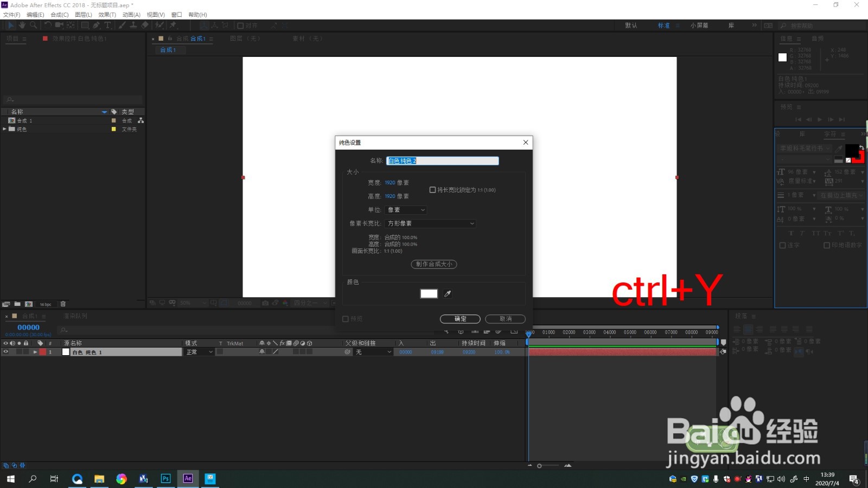Open the 效果(T) menu
868x488 pixels.
(107, 15)
